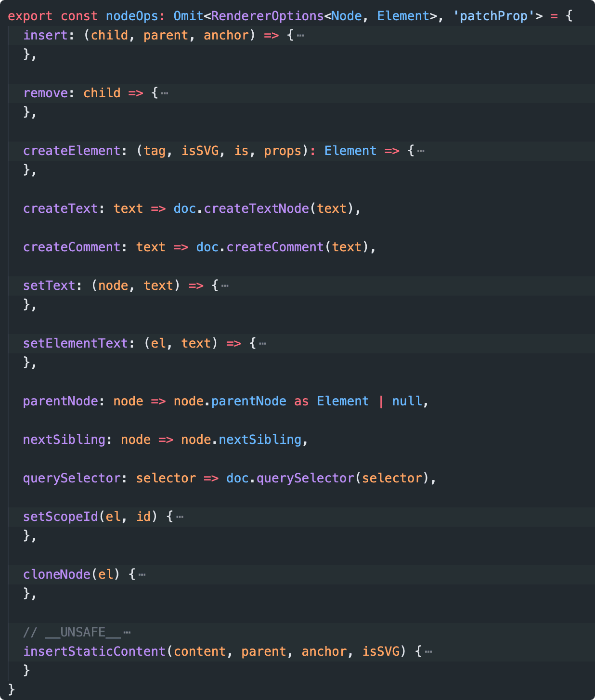Click the id parameter in setScopeId
The width and height of the screenshot is (595, 700).
[x=143, y=517]
